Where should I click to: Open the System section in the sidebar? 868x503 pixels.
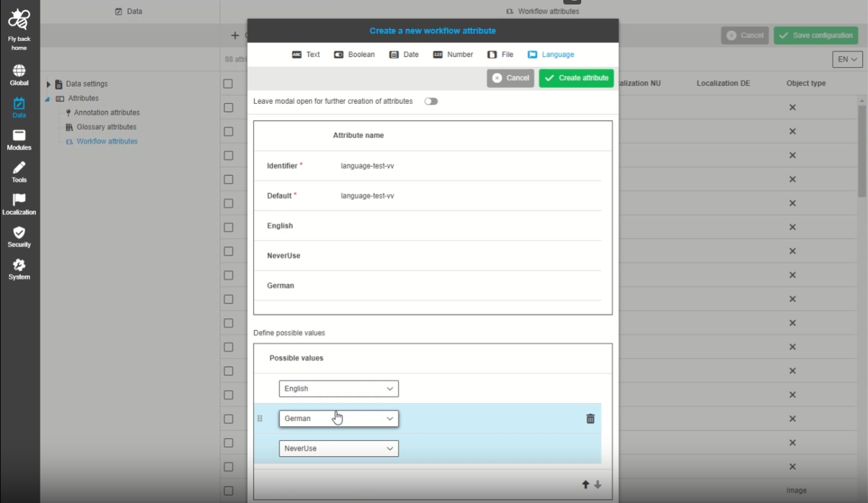pyautogui.click(x=19, y=269)
